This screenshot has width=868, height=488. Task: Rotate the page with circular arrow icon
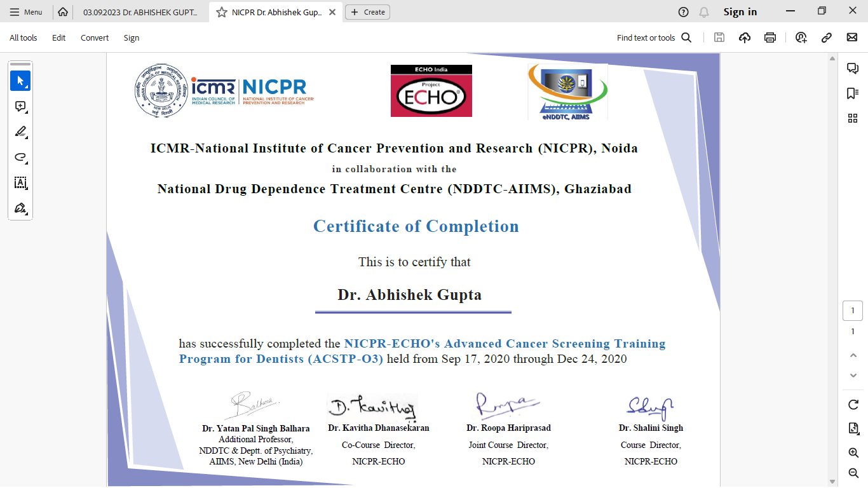coord(853,405)
